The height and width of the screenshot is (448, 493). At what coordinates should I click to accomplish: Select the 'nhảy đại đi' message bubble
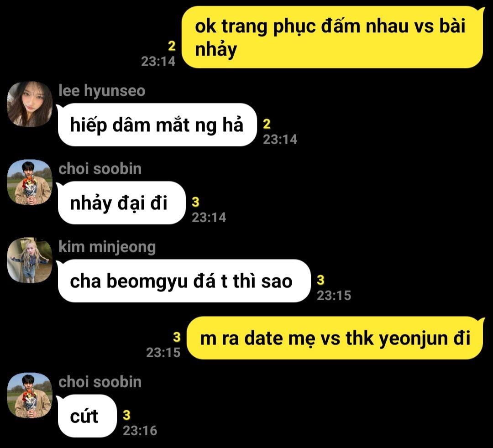(x=121, y=203)
